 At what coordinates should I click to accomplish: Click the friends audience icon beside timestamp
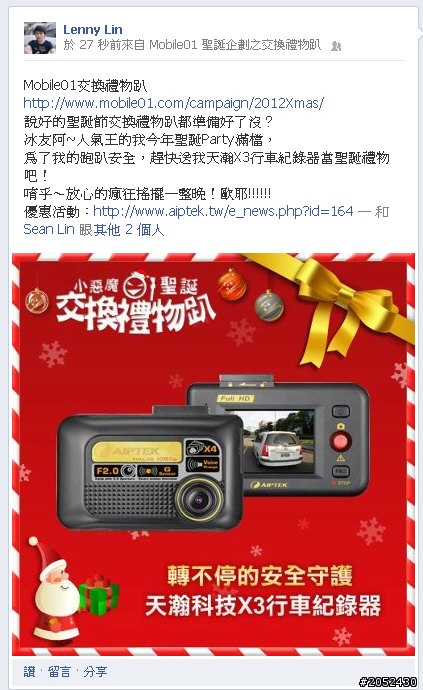click(336, 46)
